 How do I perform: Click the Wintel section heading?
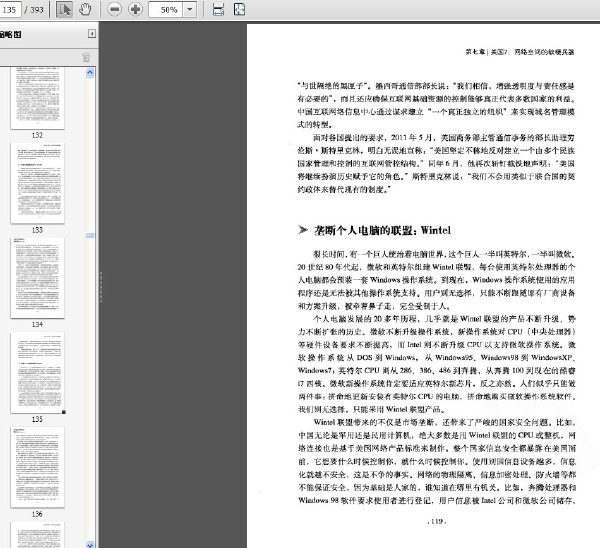(x=382, y=230)
